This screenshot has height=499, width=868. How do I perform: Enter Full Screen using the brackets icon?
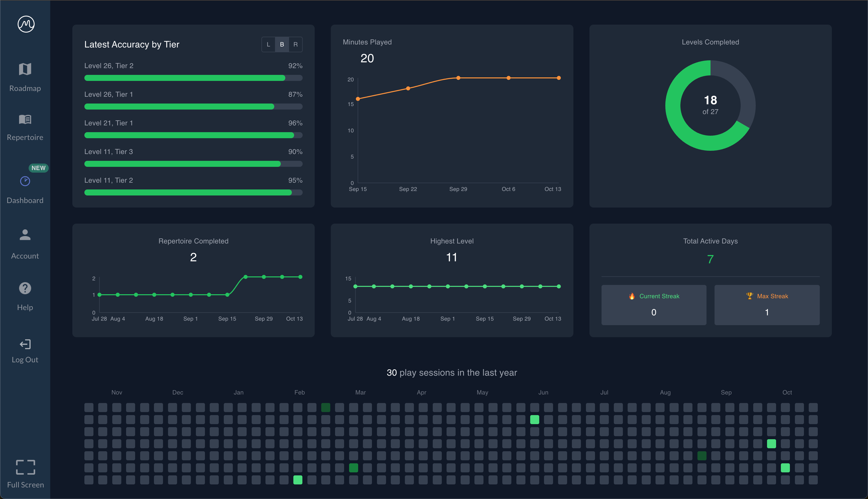click(x=25, y=467)
